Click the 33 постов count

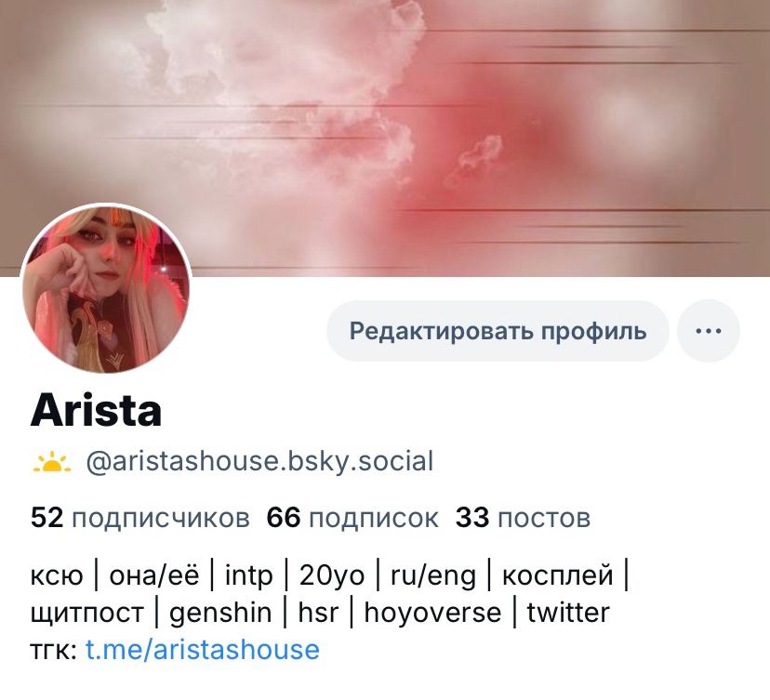[x=523, y=518]
